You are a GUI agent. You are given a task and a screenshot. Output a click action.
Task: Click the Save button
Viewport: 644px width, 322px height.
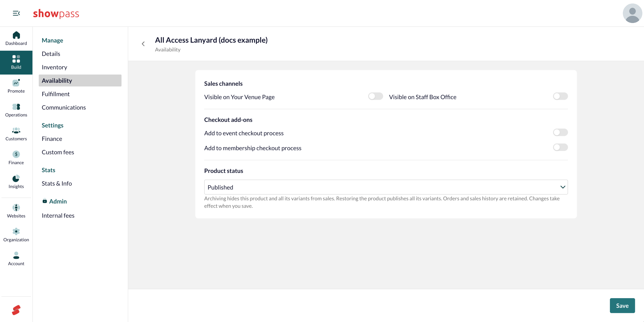point(622,306)
